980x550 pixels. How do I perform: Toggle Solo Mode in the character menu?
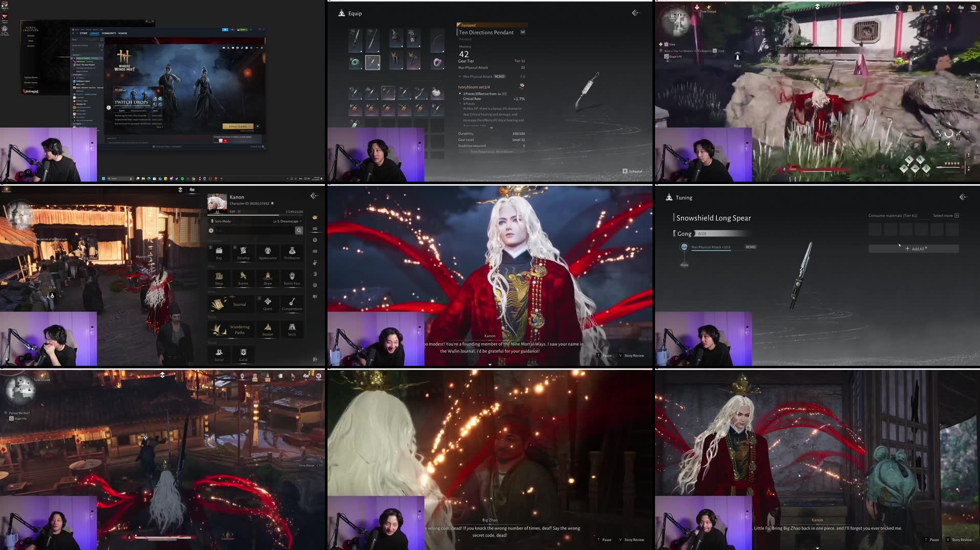(x=221, y=221)
